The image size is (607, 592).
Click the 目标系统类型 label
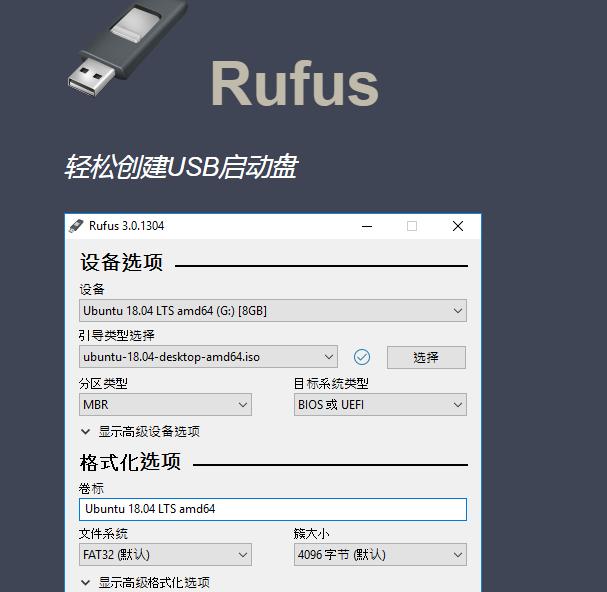331,384
